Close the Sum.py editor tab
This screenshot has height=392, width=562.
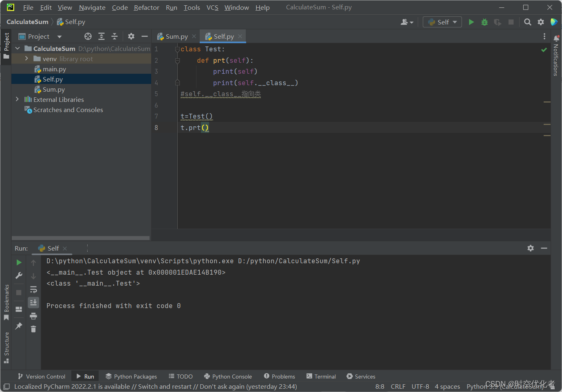point(194,36)
